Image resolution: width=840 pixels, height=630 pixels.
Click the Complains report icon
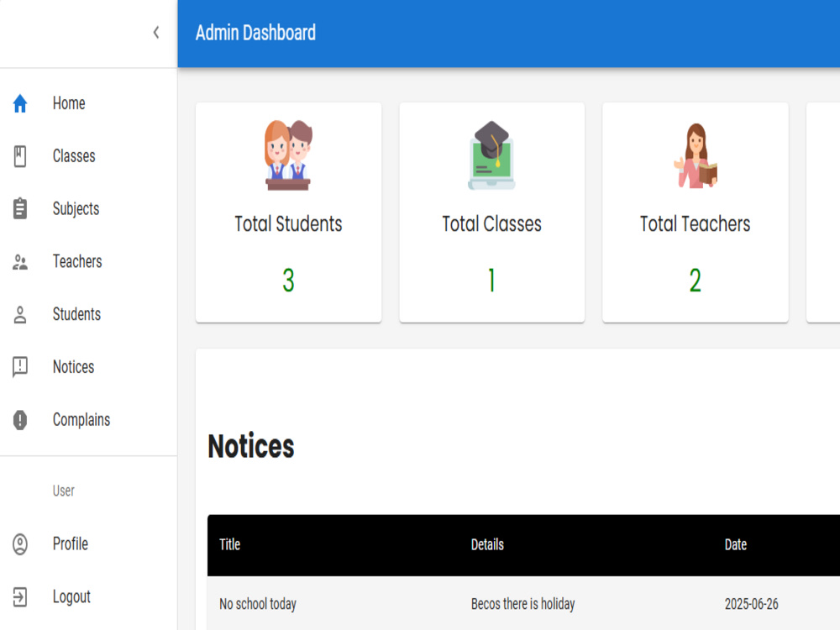[x=20, y=420]
